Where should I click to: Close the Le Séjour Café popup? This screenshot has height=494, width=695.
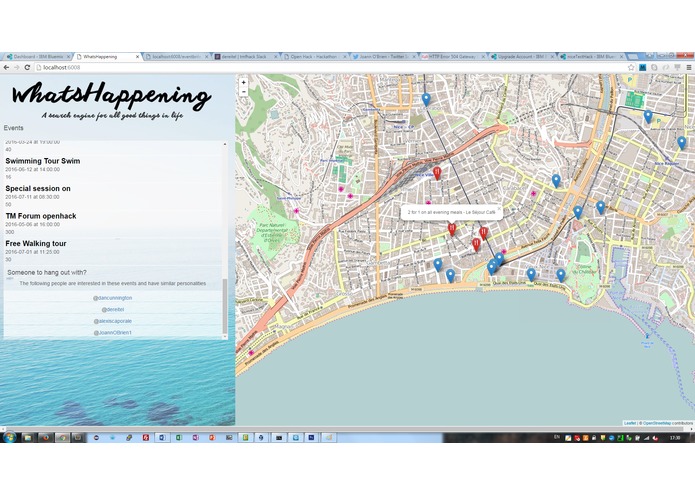point(499,208)
